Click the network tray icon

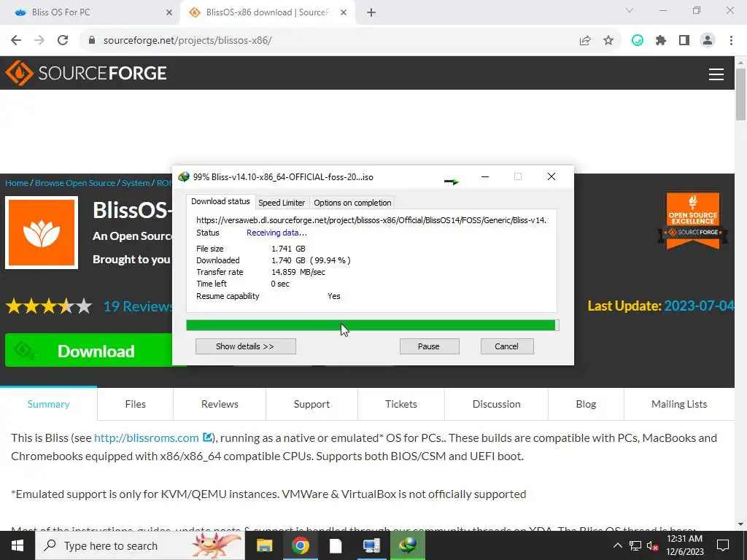(x=635, y=545)
